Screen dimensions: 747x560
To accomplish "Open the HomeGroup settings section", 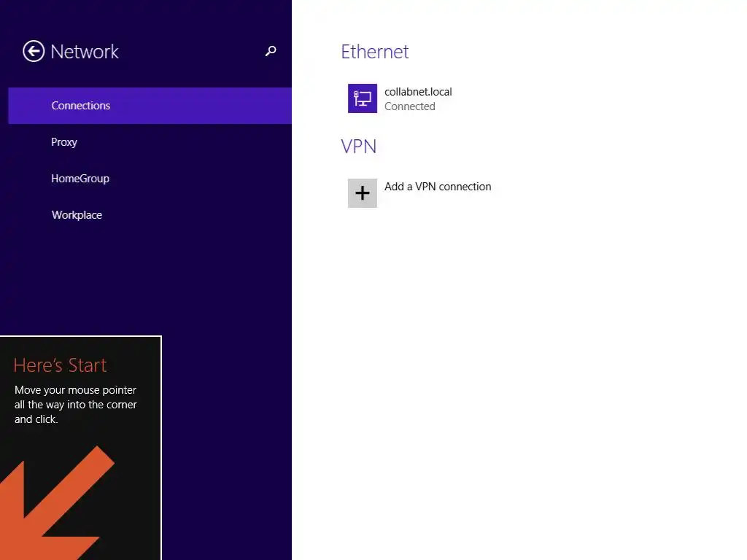I will tap(80, 179).
